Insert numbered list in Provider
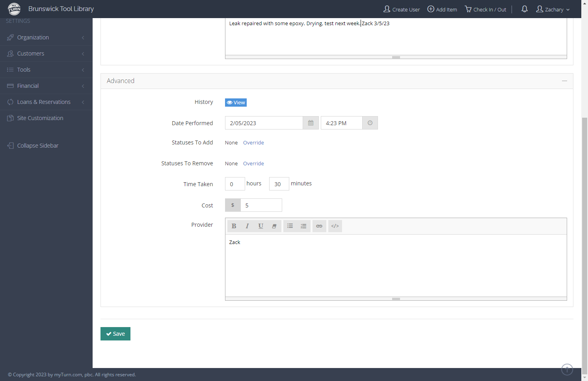The width and height of the screenshot is (588, 381). click(303, 226)
